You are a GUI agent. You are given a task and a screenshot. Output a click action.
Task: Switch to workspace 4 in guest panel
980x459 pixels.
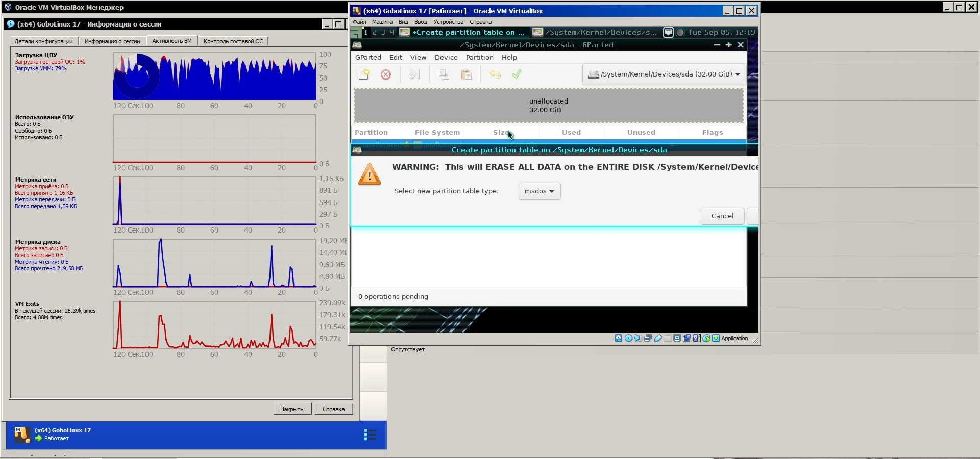click(x=391, y=32)
